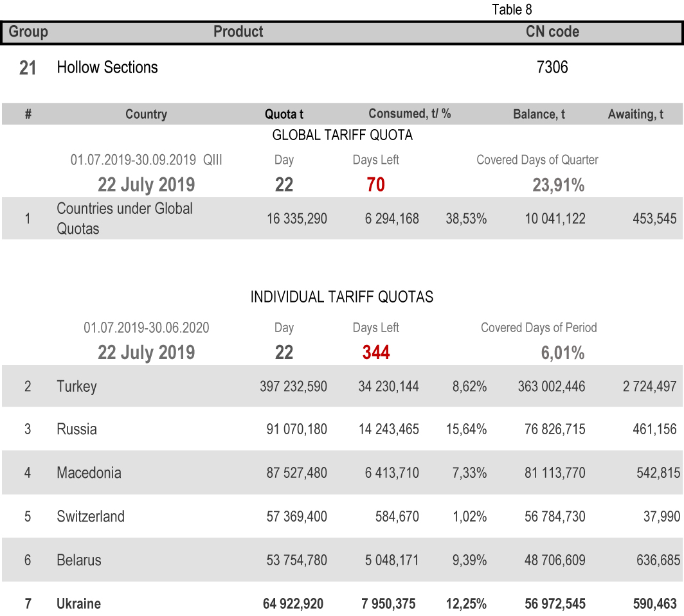Select the Switzerland country cell

point(91,516)
